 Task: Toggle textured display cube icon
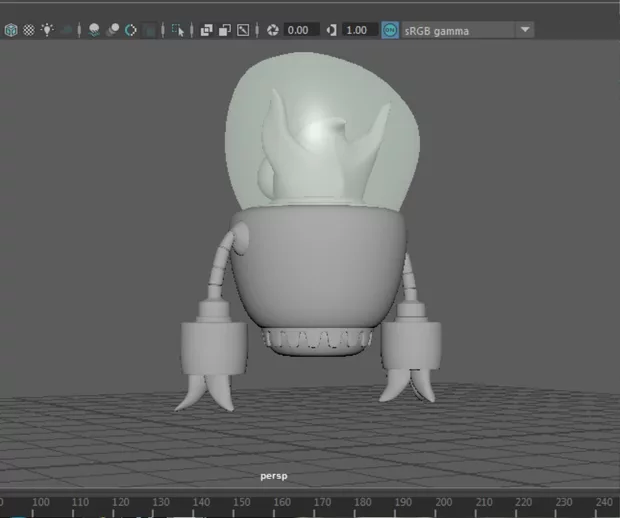click(x=11, y=30)
